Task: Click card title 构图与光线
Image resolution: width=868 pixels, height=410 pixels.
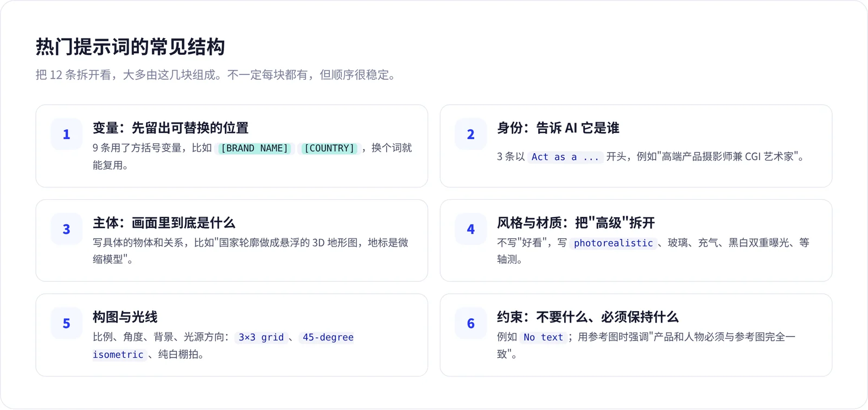Action: (x=125, y=317)
